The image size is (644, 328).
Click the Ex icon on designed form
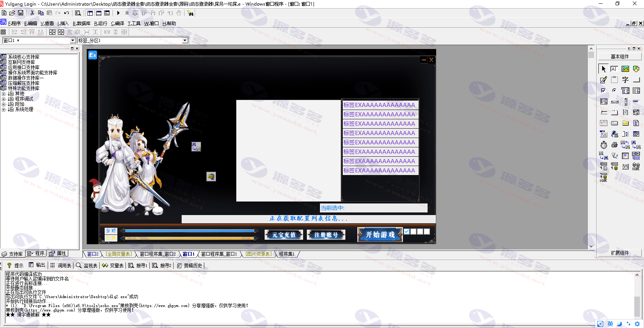93,55
